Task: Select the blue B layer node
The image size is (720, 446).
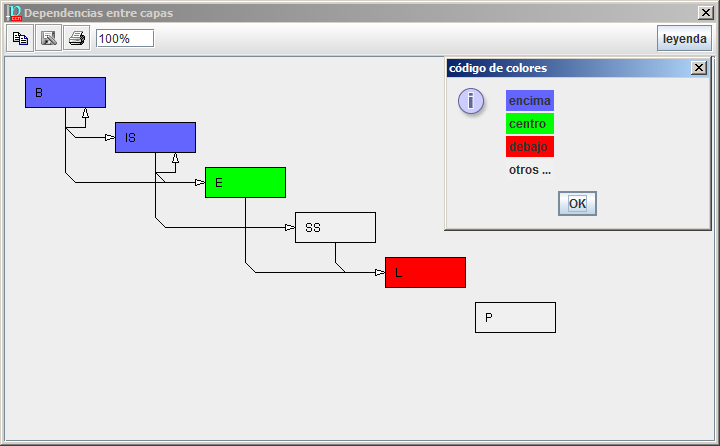Action: point(65,93)
